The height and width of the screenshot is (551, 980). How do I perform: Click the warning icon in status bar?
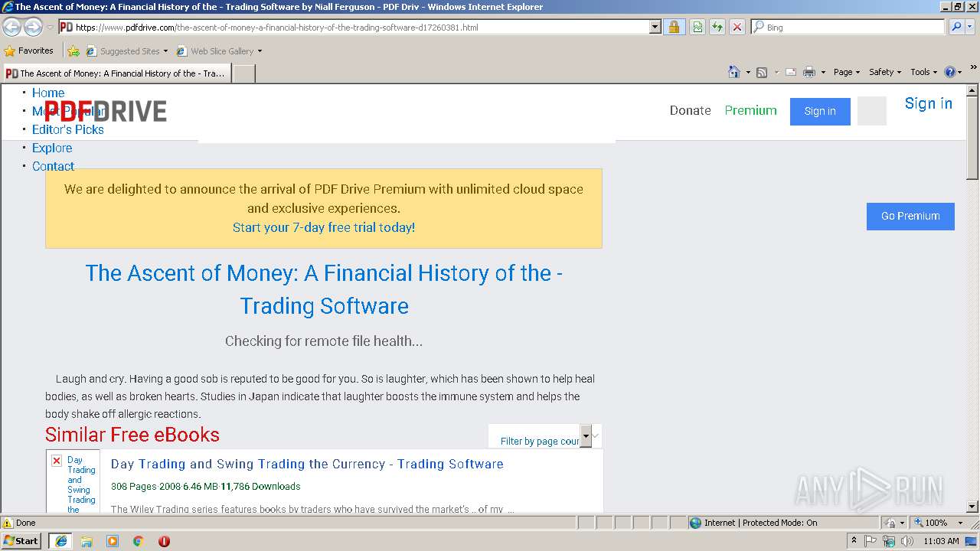tap(8, 523)
